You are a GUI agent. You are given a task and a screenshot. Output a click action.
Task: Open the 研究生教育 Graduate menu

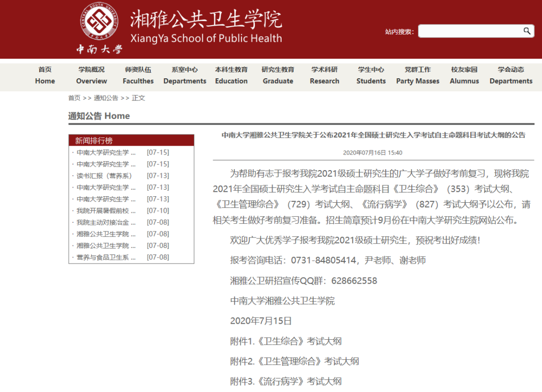coord(278,75)
